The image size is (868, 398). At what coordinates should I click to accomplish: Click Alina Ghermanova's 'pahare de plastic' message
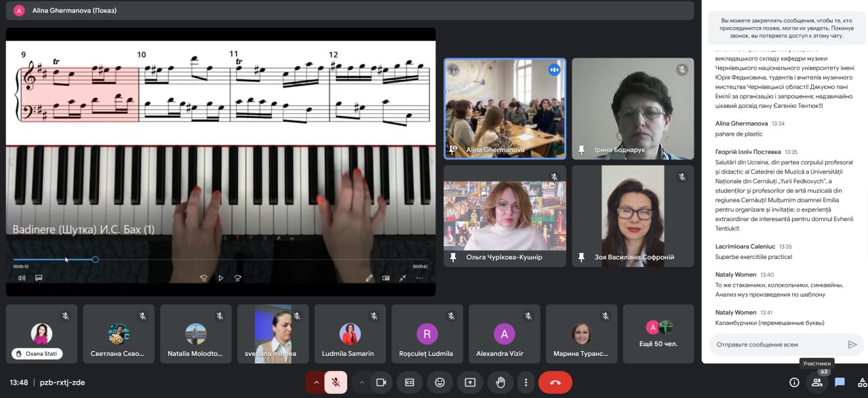(739, 134)
